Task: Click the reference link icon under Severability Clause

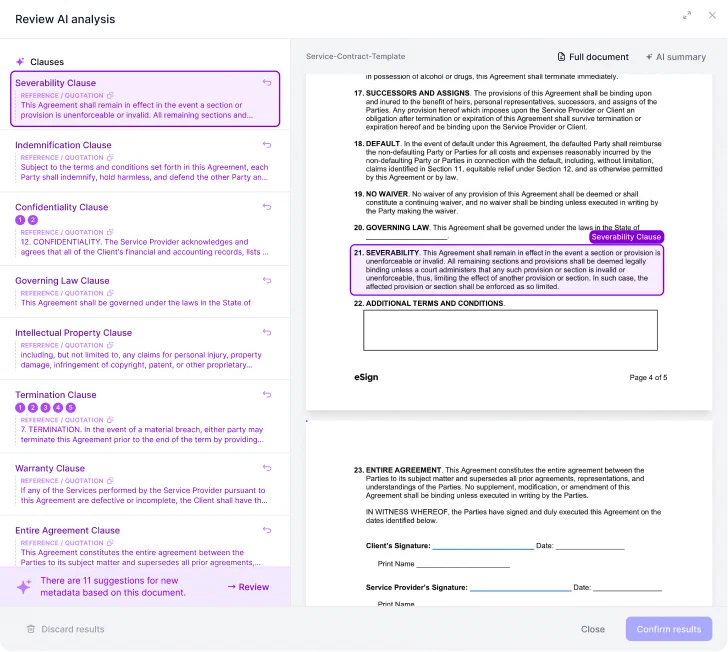Action: [110, 96]
